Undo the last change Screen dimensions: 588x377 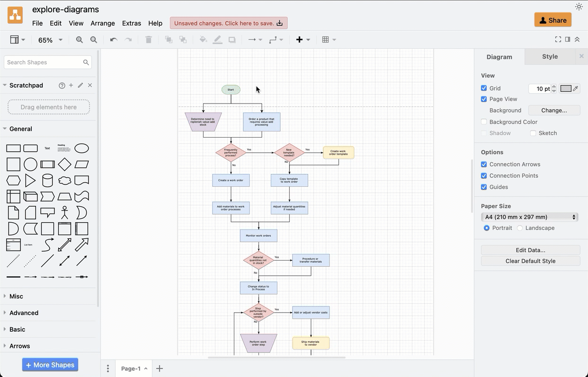tap(113, 40)
